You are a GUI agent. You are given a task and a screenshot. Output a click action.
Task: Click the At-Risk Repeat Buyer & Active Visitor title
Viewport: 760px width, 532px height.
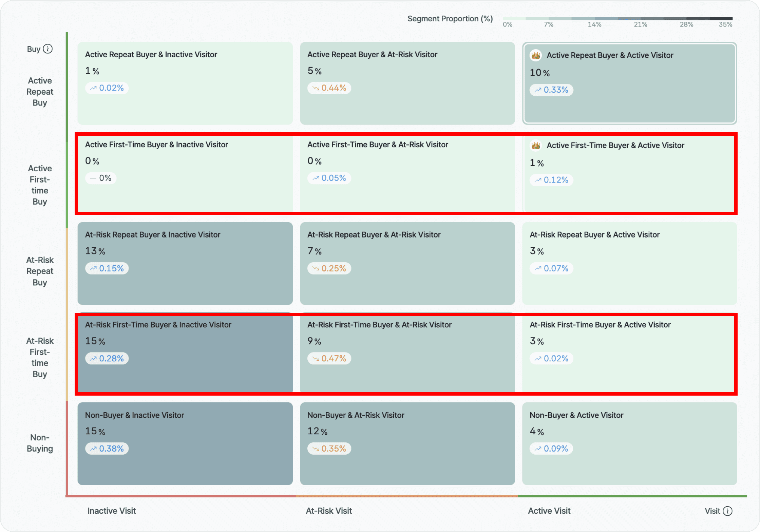[x=594, y=235]
